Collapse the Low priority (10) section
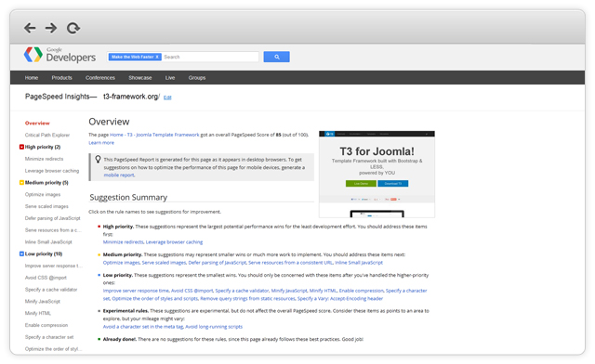The width and height of the screenshot is (595, 364). point(21,253)
